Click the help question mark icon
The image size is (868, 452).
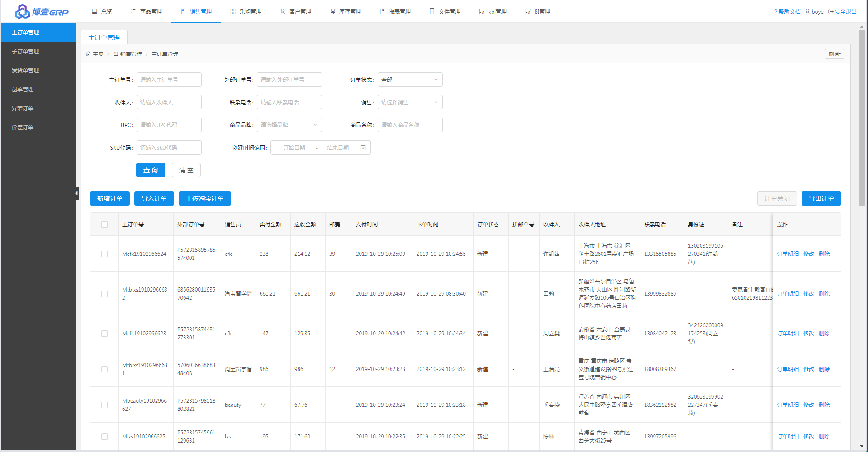pyautogui.click(x=776, y=12)
